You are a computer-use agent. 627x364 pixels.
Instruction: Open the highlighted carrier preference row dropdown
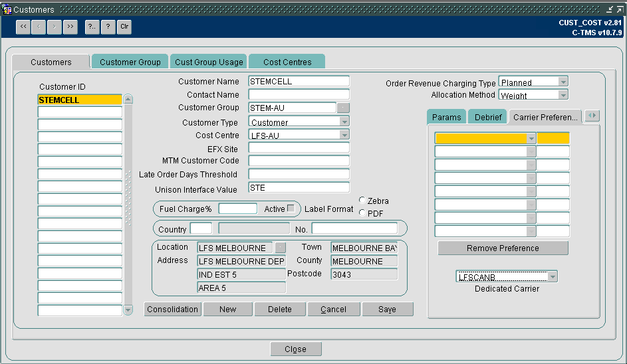click(531, 139)
